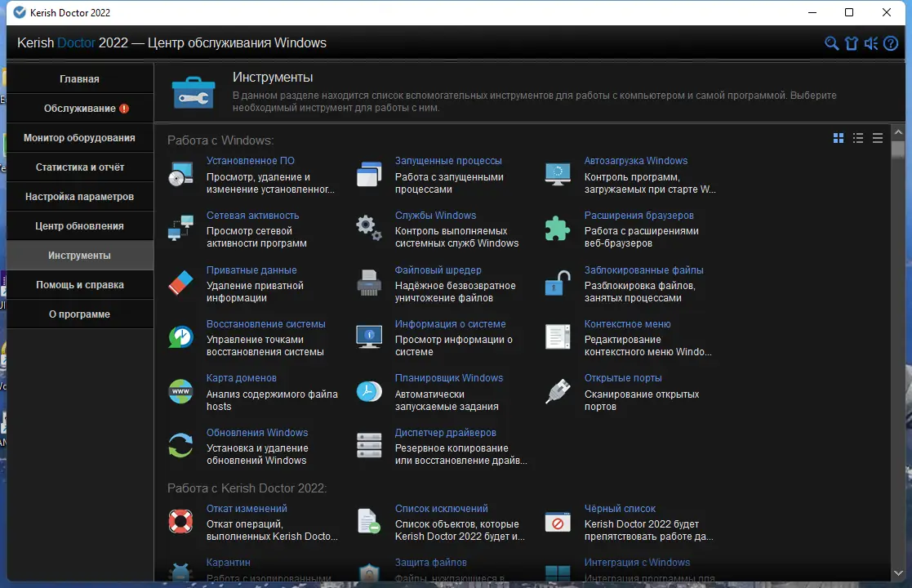The image size is (912, 588).
Task: Open the Автозагрузка Windows link
Action: click(x=636, y=161)
